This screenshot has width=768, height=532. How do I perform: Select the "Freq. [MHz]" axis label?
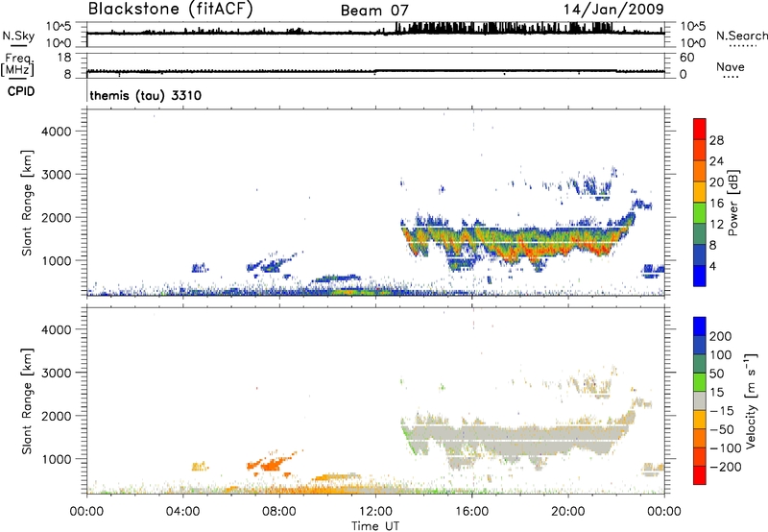(17, 64)
